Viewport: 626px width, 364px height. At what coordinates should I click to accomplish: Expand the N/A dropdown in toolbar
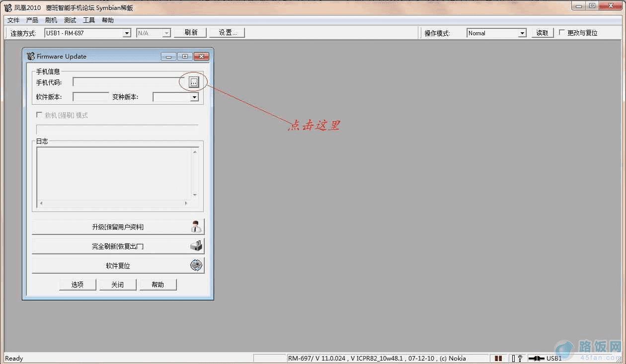click(166, 33)
